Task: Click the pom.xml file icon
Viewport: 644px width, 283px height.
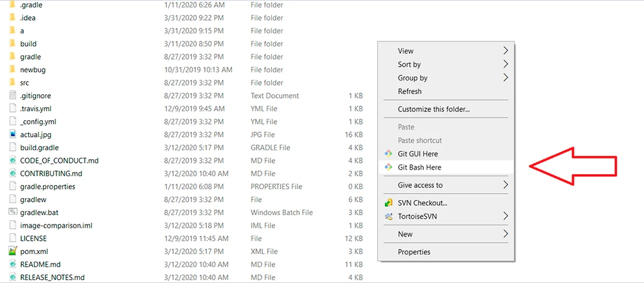Action: [13, 252]
